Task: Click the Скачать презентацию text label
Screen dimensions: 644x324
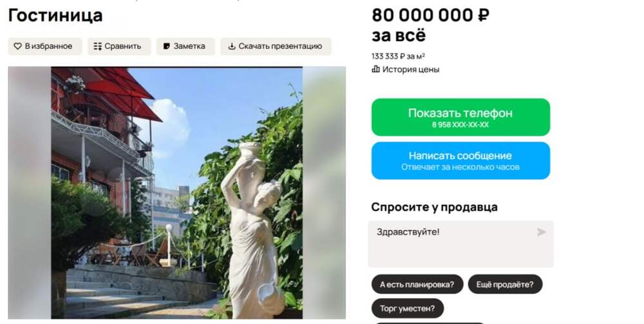Action: click(280, 46)
